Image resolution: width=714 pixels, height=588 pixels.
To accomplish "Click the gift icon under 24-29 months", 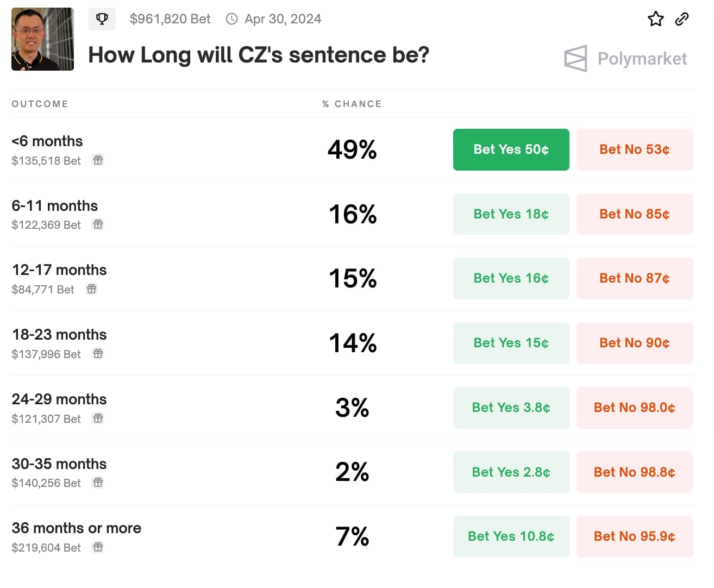I will pos(98,418).
